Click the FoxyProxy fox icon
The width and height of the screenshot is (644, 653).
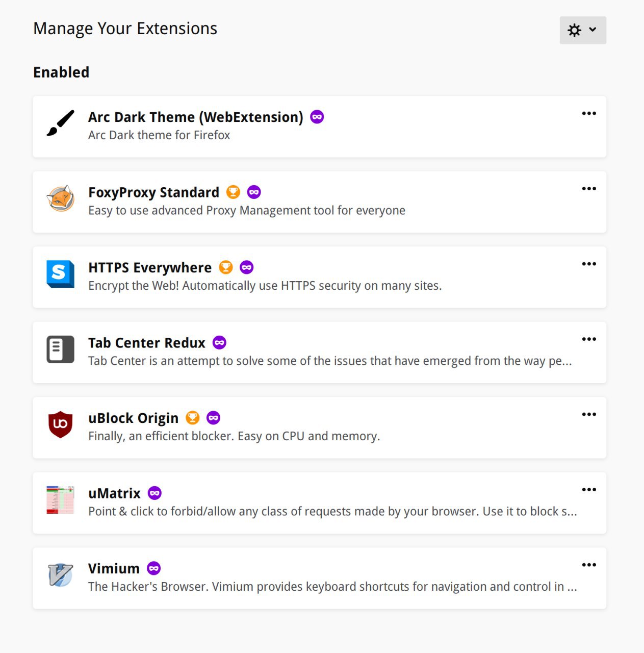(61, 198)
